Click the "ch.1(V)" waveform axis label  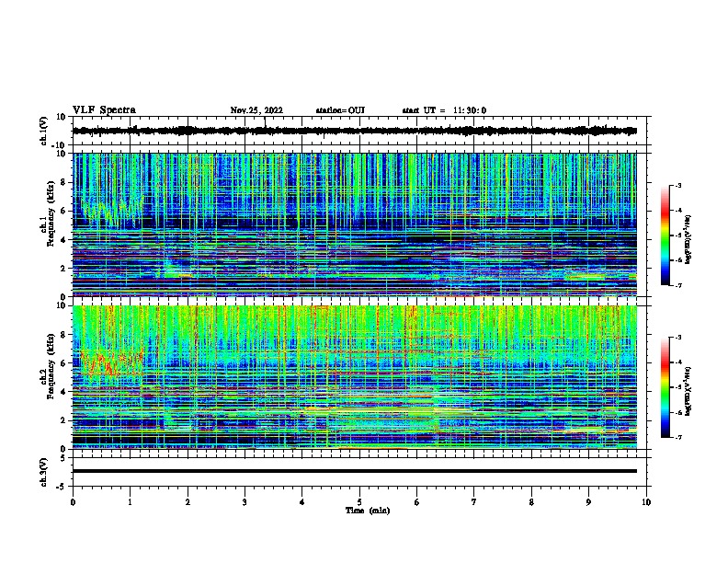43,131
